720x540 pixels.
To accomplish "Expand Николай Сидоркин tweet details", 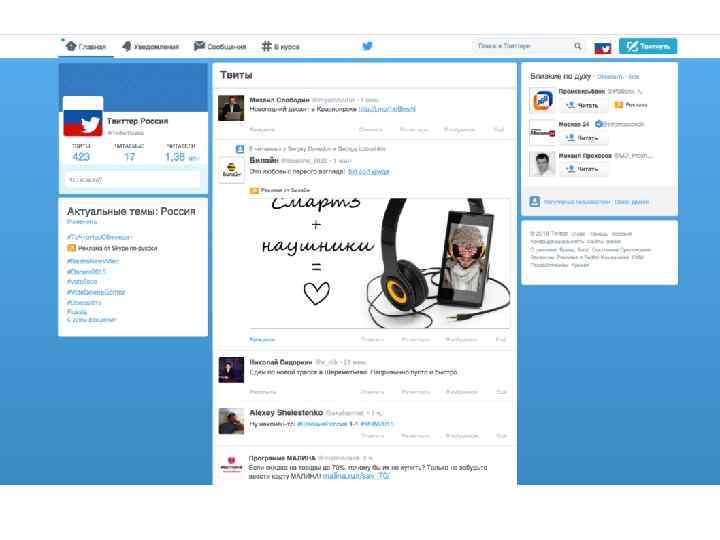I will tap(263, 392).
